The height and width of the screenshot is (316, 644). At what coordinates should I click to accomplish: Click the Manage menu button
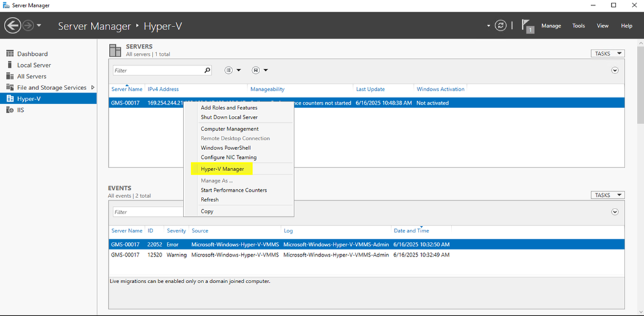[x=551, y=26]
